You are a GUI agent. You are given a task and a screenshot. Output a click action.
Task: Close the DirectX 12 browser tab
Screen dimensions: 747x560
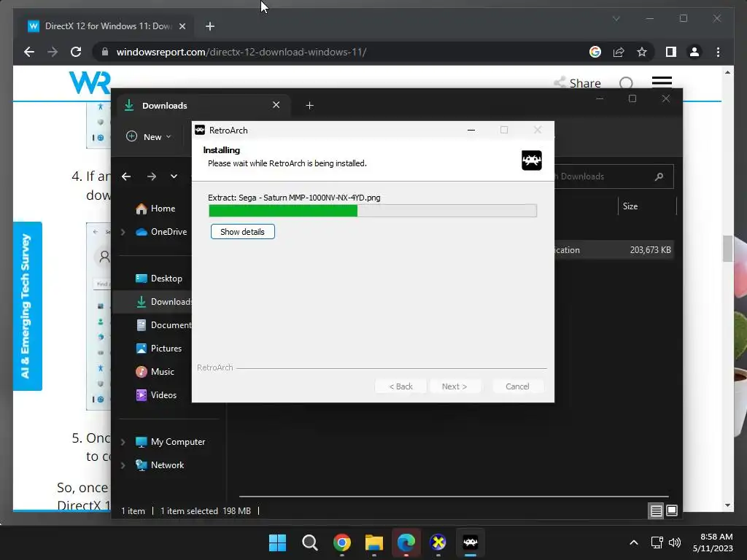click(x=182, y=26)
